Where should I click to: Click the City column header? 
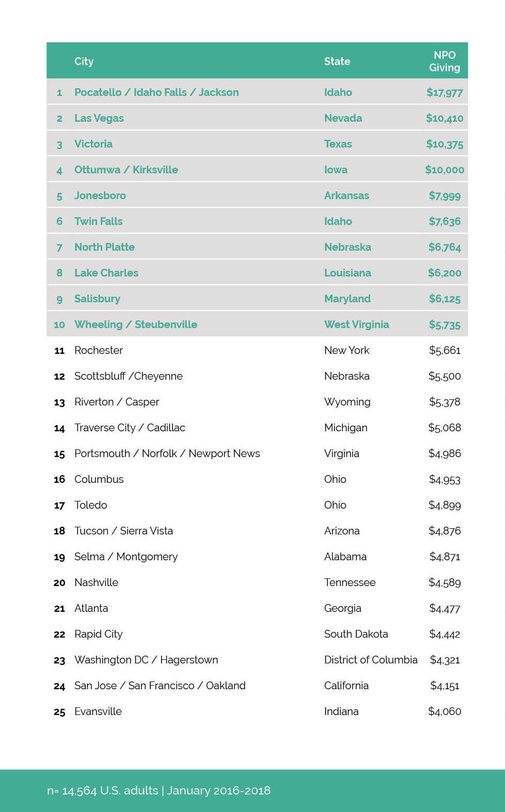point(84,61)
